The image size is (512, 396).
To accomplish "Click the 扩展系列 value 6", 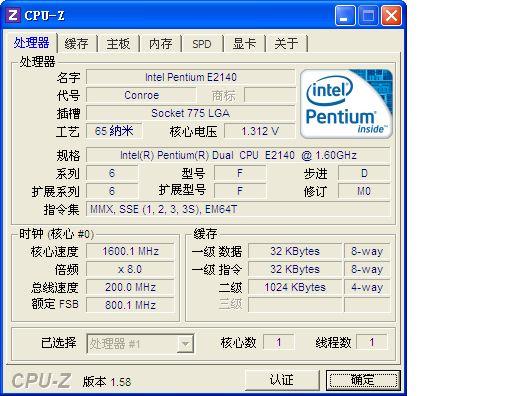I will pyautogui.click(x=112, y=191).
